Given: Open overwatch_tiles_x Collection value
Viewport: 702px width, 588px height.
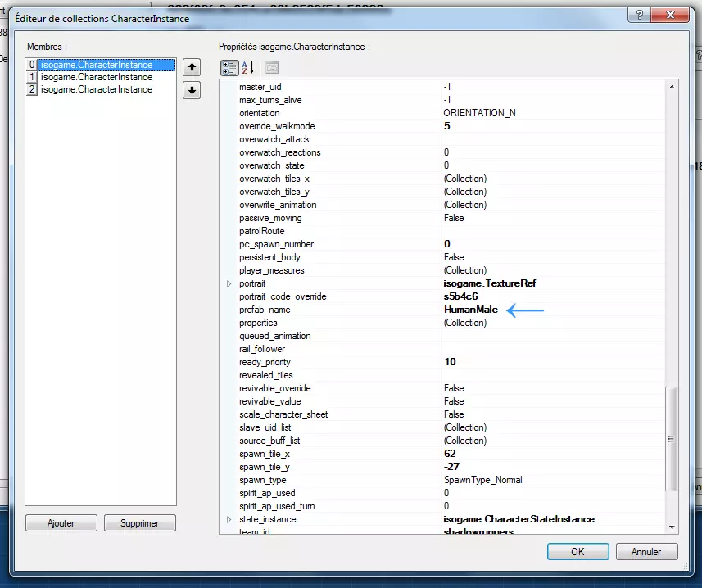Looking at the screenshot, I should (465, 179).
